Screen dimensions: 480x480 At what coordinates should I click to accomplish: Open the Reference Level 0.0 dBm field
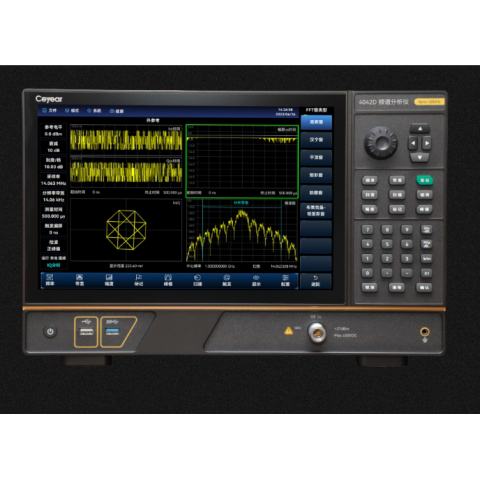(53, 131)
